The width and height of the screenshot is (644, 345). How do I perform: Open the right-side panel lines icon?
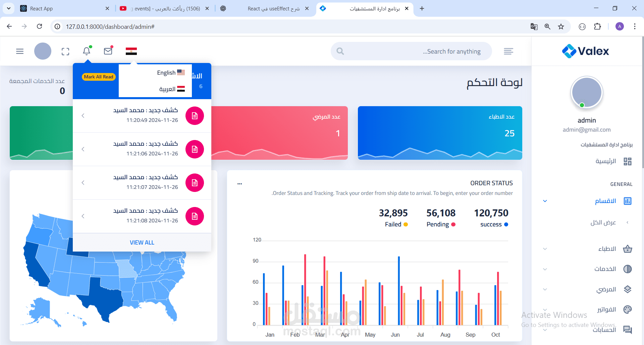[508, 51]
